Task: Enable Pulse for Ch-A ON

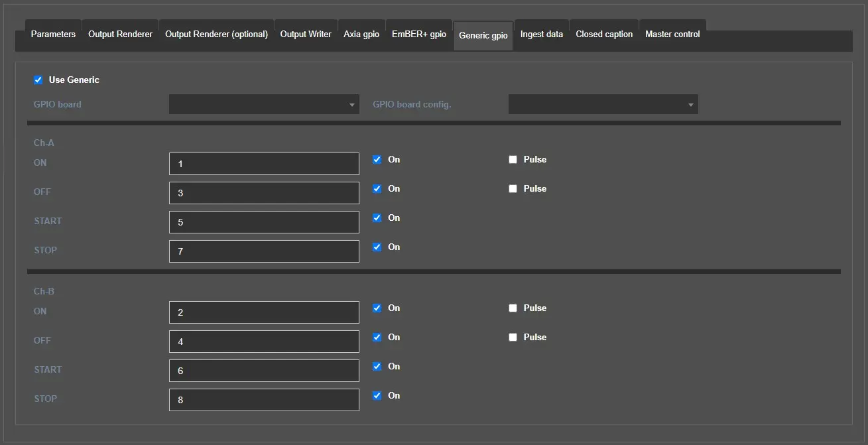Action: [513, 160]
